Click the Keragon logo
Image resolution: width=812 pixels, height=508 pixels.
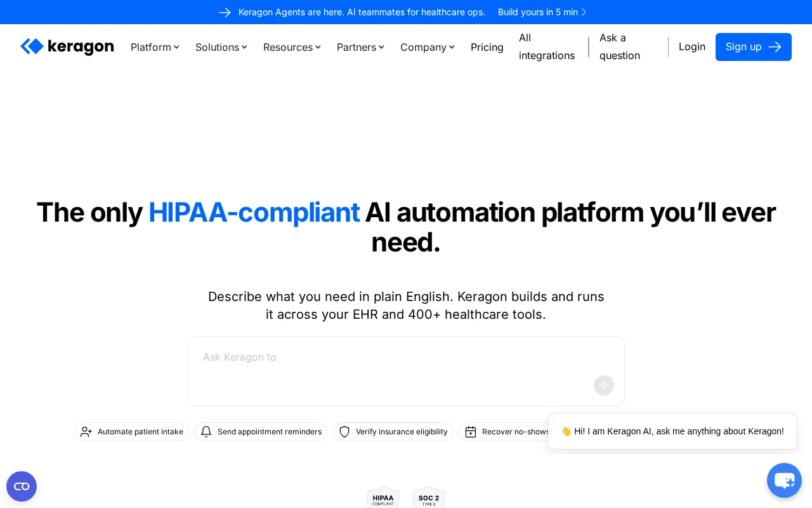click(x=67, y=46)
